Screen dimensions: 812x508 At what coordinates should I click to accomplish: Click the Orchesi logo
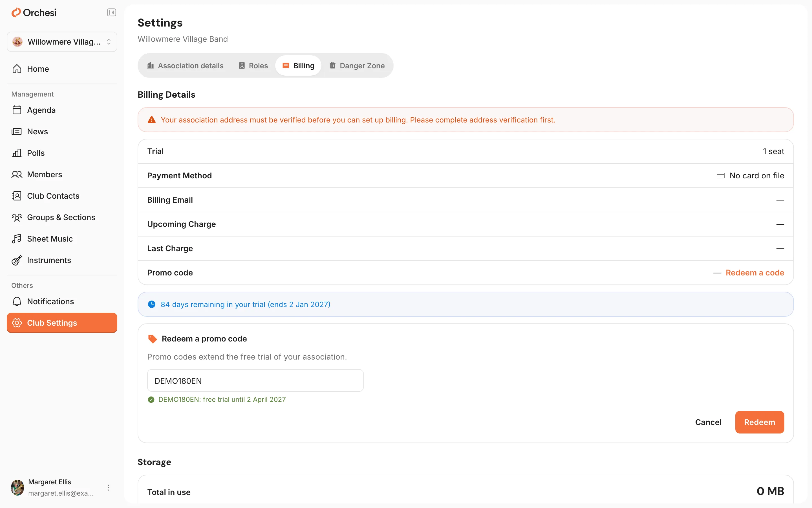coord(34,12)
